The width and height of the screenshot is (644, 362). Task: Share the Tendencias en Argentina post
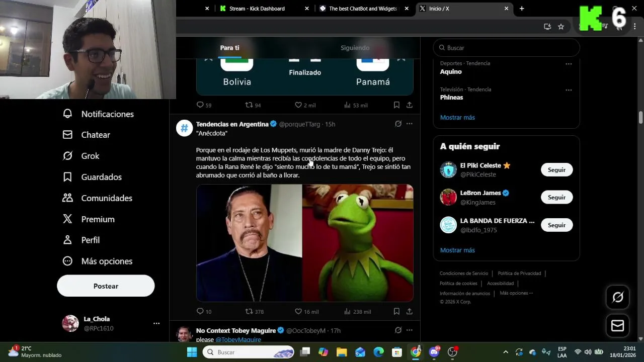click(410, 312)
